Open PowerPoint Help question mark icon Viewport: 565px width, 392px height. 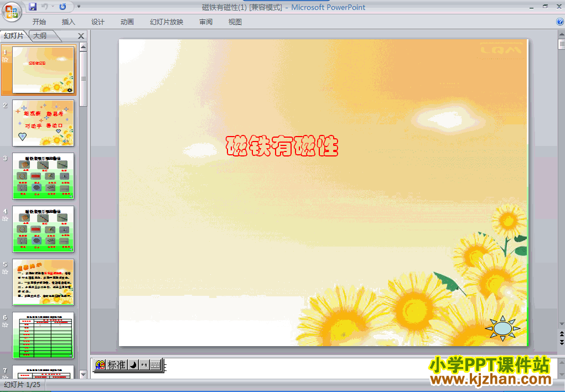[x=560, y=22]
